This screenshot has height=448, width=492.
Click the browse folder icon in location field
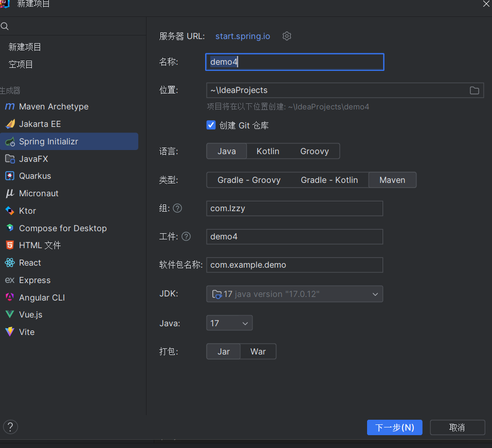click(x=474, y=90)
